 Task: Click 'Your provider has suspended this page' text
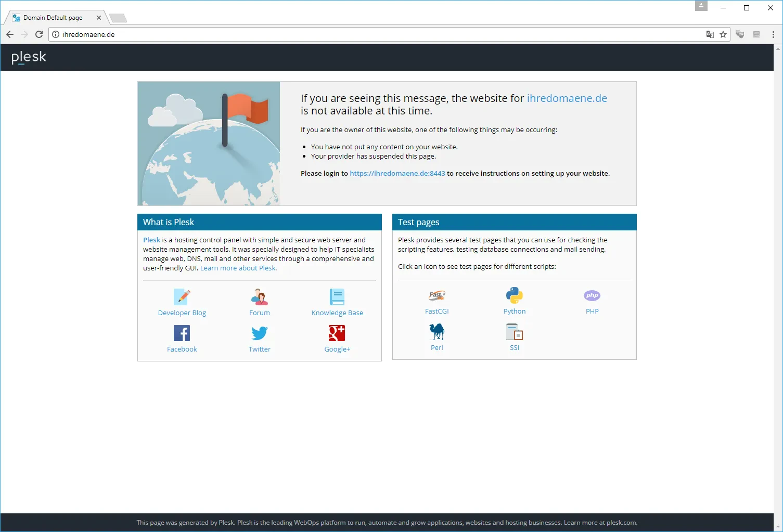coord(374,156)
